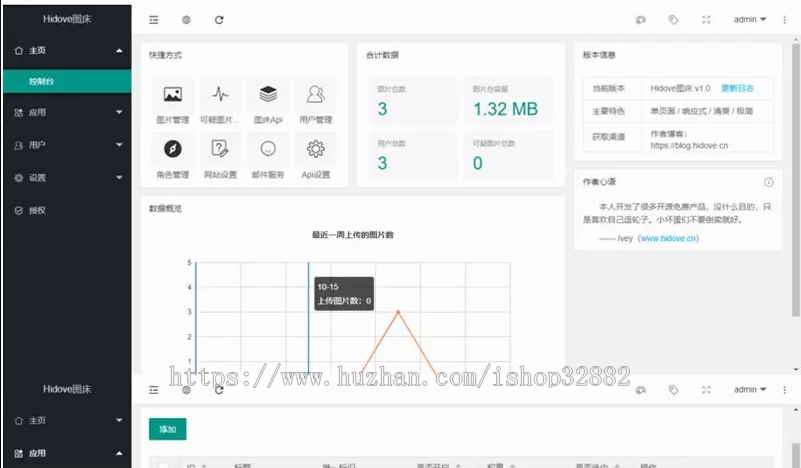Click 获取渠道 row label
801x468 pixels.
(x=608, y=137)
